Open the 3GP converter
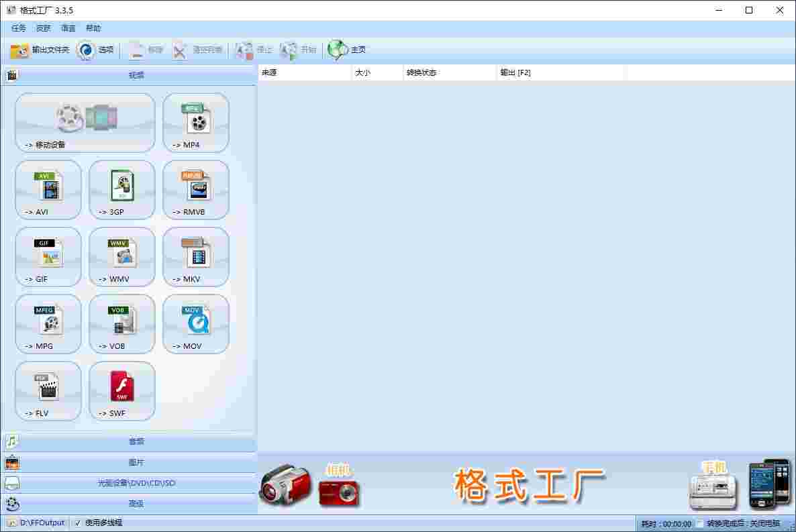 pyautogui.click(x=121, y=190)
